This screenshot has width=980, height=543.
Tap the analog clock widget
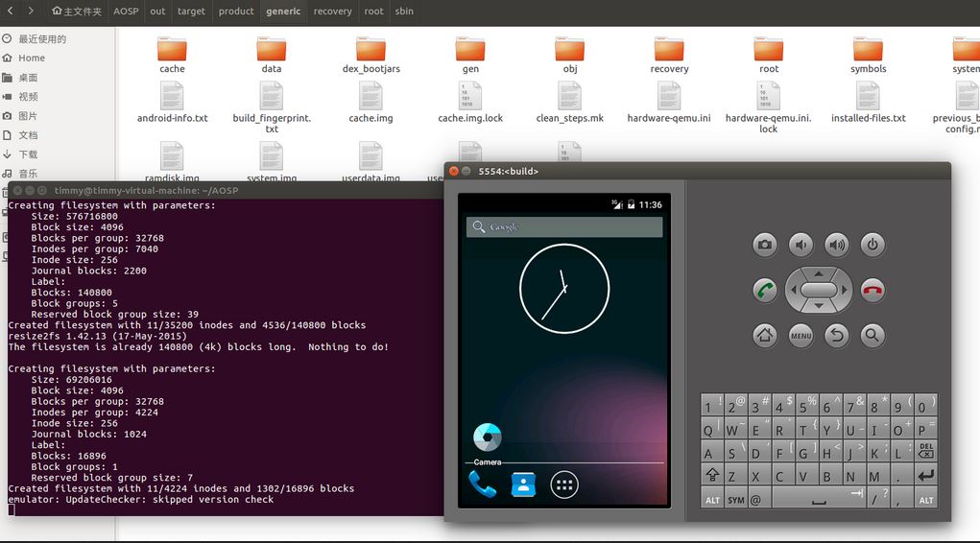click(x=564, y=289)
